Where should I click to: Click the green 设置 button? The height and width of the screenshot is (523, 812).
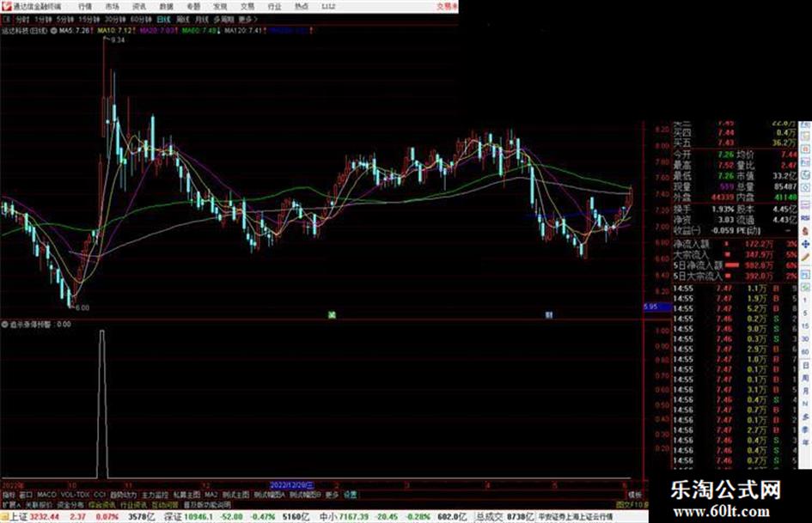pos(351,495)
